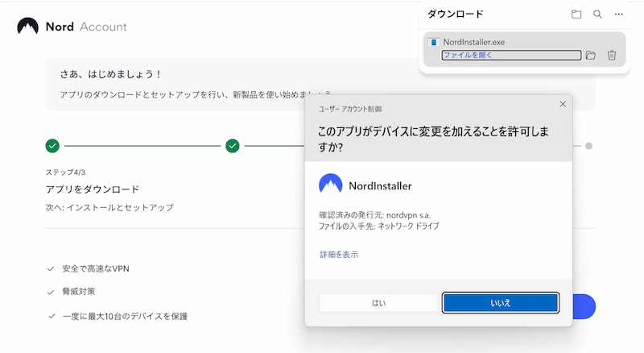Click checkmark beside 一度に最大10台のデバイスを保護
The height and width of the screenshot is (353, 644).
click(x=52, y=316)
